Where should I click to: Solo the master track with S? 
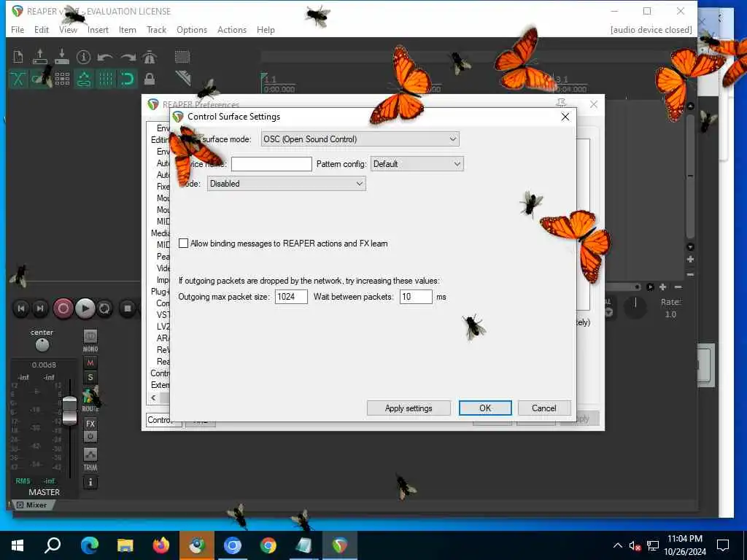pos(90,378)
